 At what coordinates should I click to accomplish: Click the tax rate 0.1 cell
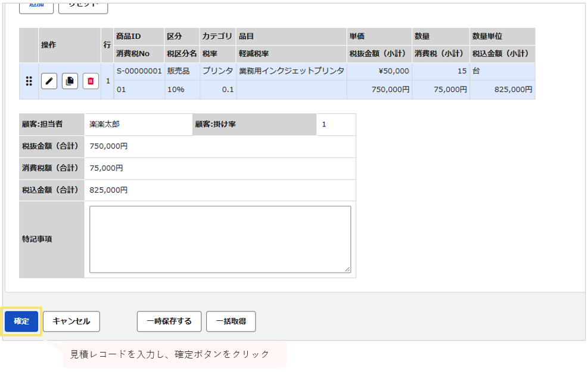[x=218, y=89]
